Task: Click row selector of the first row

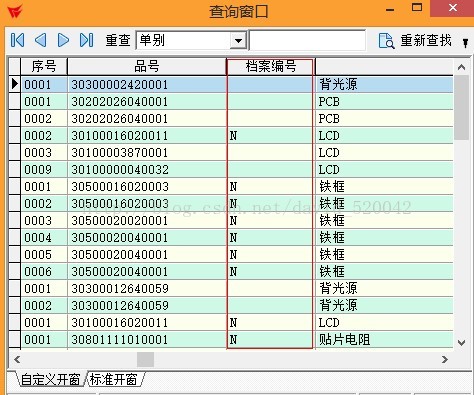Action: (x=14, y=84)
